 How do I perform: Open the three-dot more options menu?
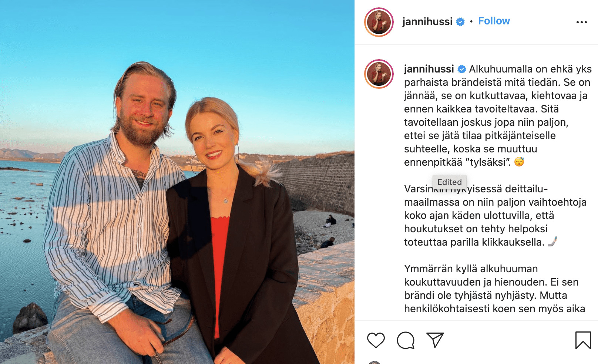pos(582,22)
